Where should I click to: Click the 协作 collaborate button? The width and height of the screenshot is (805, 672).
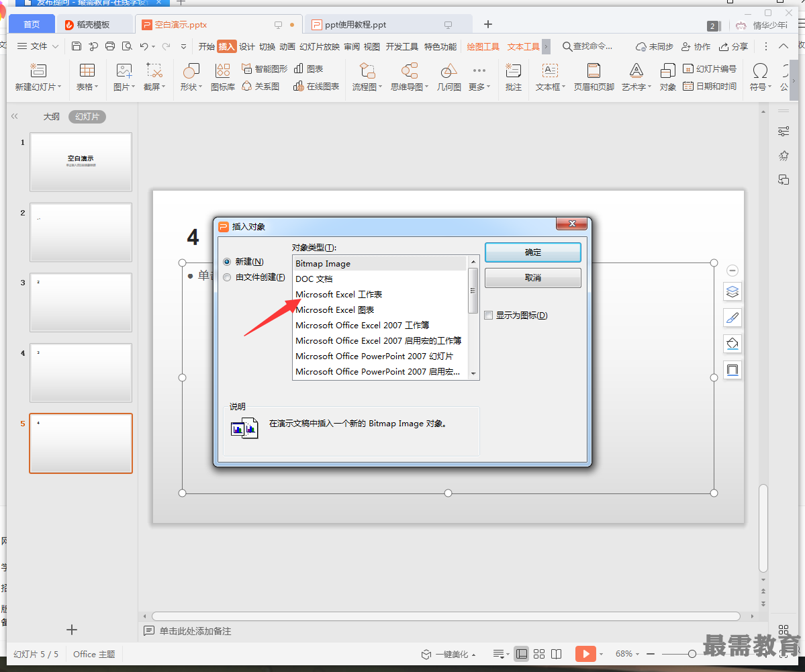click(696, 47)
